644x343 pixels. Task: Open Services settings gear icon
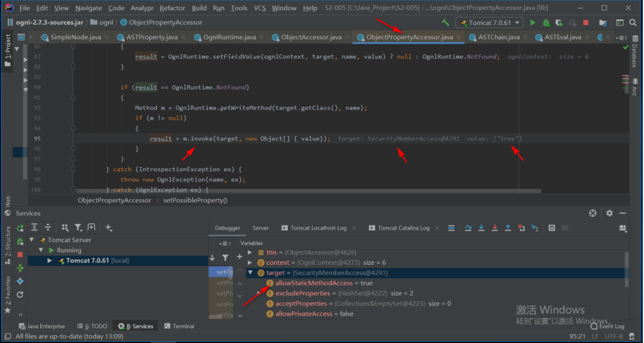(609, 213)
